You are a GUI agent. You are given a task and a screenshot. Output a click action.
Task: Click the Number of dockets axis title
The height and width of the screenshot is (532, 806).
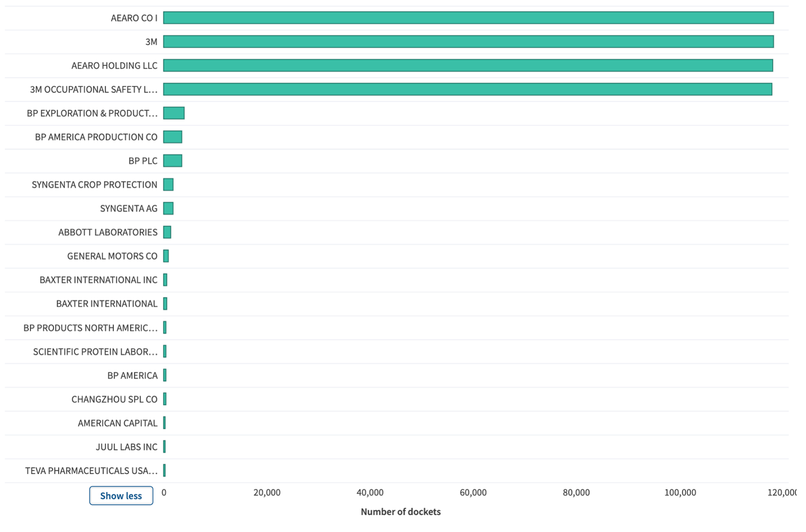(x=400, y=512)
